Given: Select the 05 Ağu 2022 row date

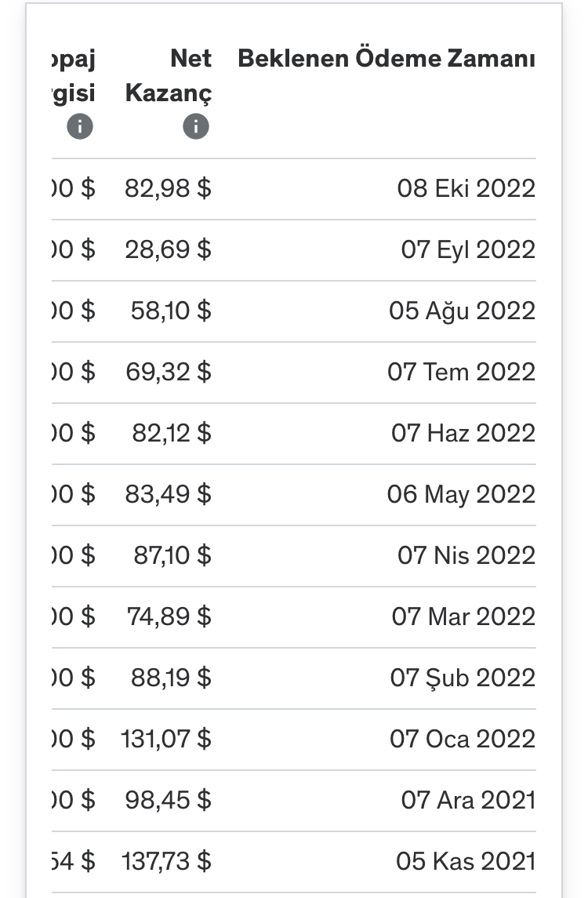Looking at the screenshot, I should click(462, 311).
